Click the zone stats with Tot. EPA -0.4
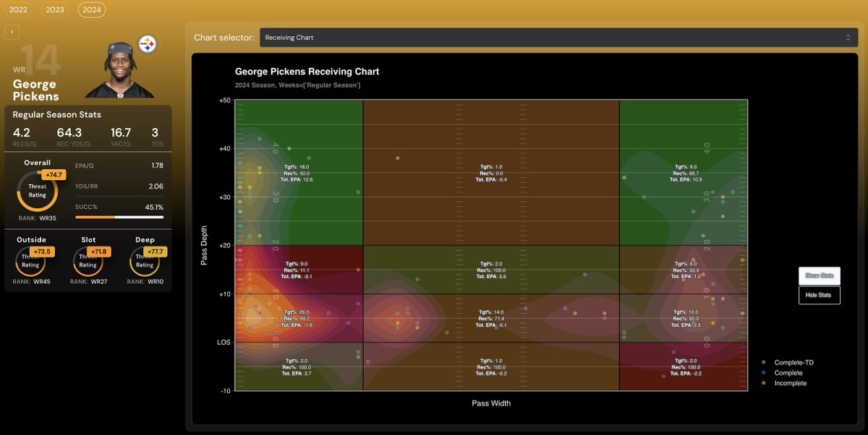The height and width of the screenshot is (435, 868). tap(491, 173)
